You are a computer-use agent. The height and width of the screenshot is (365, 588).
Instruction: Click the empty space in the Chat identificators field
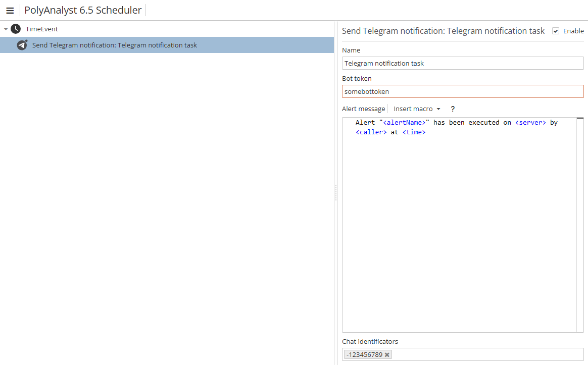[x=485, y=354]
